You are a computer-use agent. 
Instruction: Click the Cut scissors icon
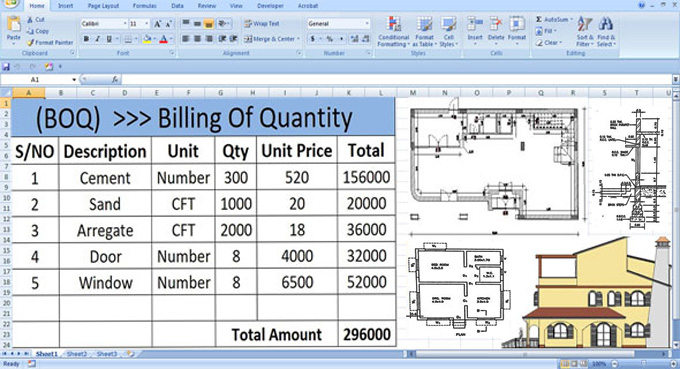point(30,20)
